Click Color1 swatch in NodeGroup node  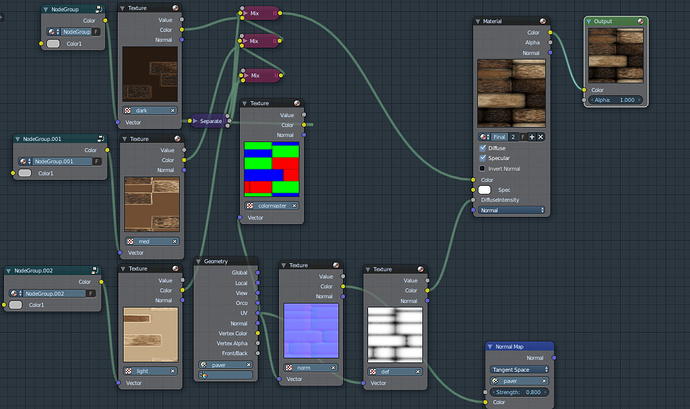click(x=53, y=44)
